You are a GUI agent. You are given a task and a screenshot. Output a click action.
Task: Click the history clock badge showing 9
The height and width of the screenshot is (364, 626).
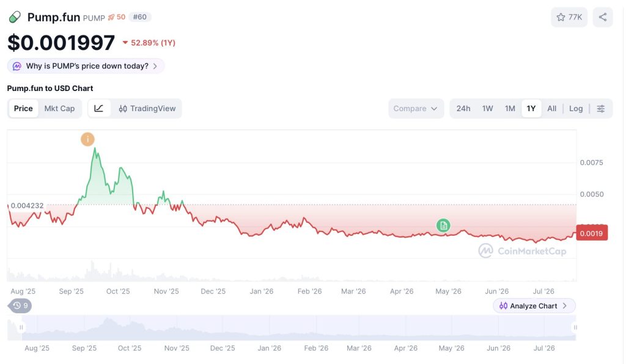[20, 306]
